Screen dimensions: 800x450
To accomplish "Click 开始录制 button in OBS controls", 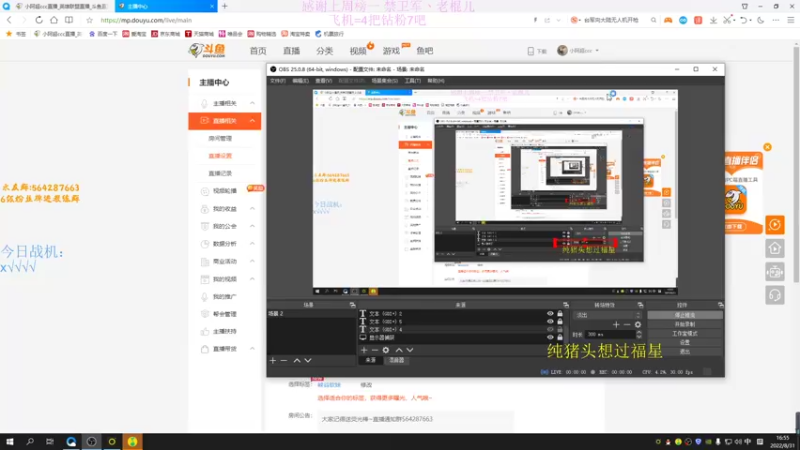I will pos(685,324).
